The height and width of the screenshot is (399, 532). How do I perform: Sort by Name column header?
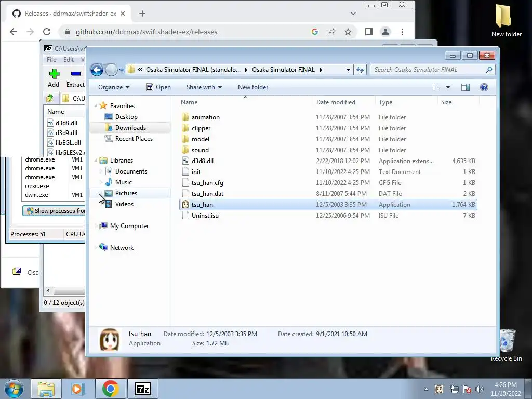coord(189,102)
